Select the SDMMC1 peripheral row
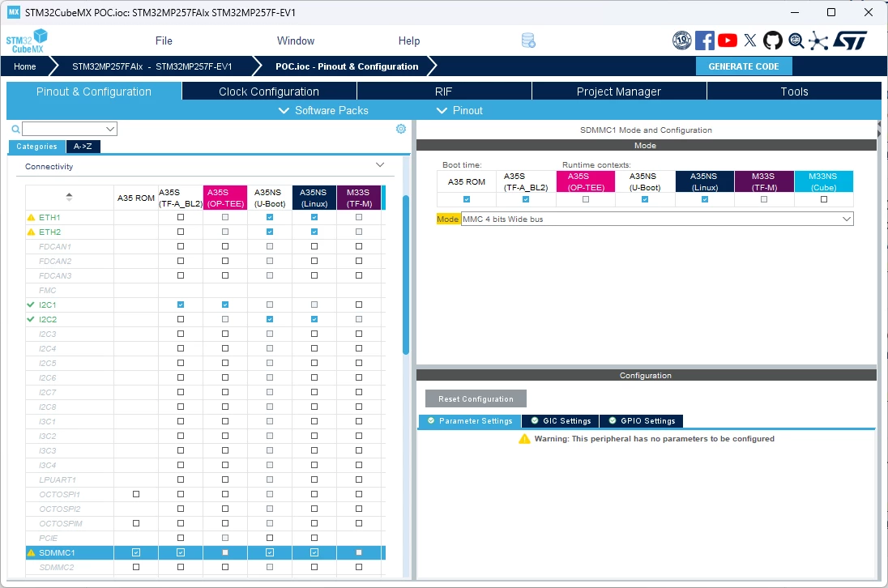The width and height of the screenshot is (888, 588). tap(206, 553)
